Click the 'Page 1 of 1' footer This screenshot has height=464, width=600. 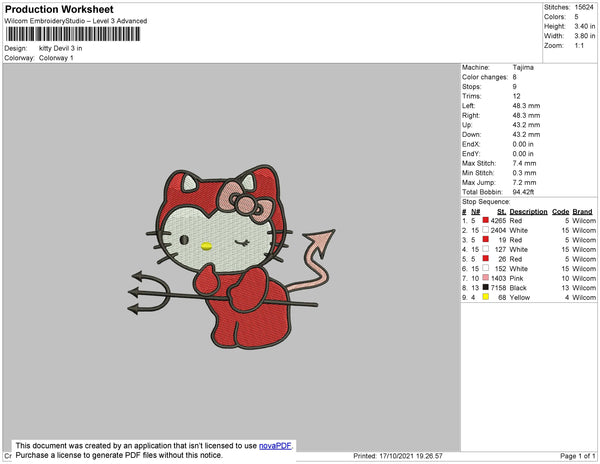(577, 456)
